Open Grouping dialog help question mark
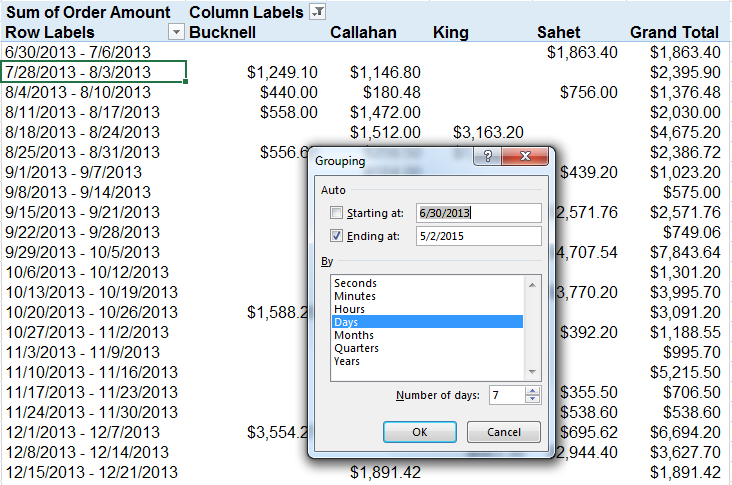The image size is (732, 485). [487, 156]
